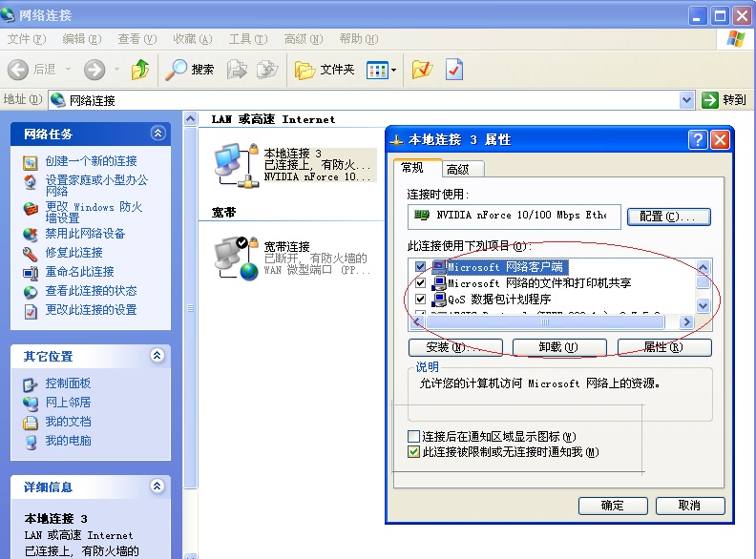Click the Windows firewall brick icon
Screen dimensions: 756x559
coord(31,209)
